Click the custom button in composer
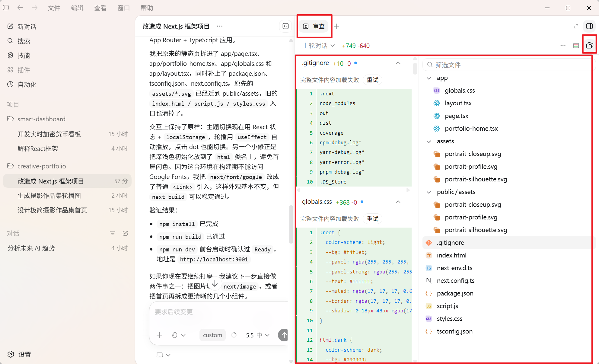Viewport: 599px width, 364px height. click(212, 335)
